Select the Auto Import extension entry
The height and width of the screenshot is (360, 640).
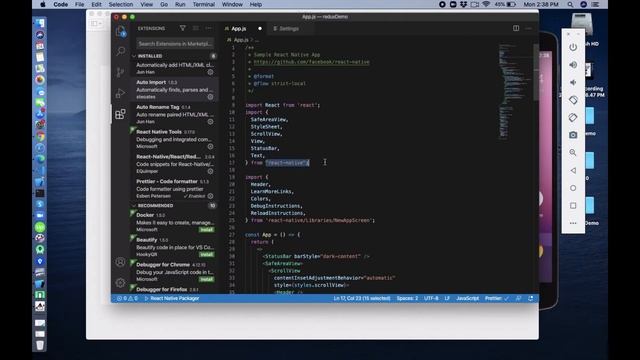(x=175, y=89)
